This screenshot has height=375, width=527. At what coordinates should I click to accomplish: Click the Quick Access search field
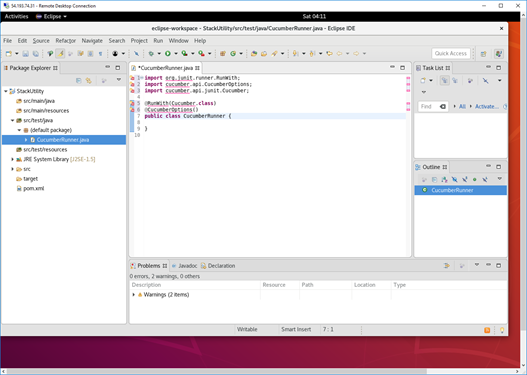451,53
